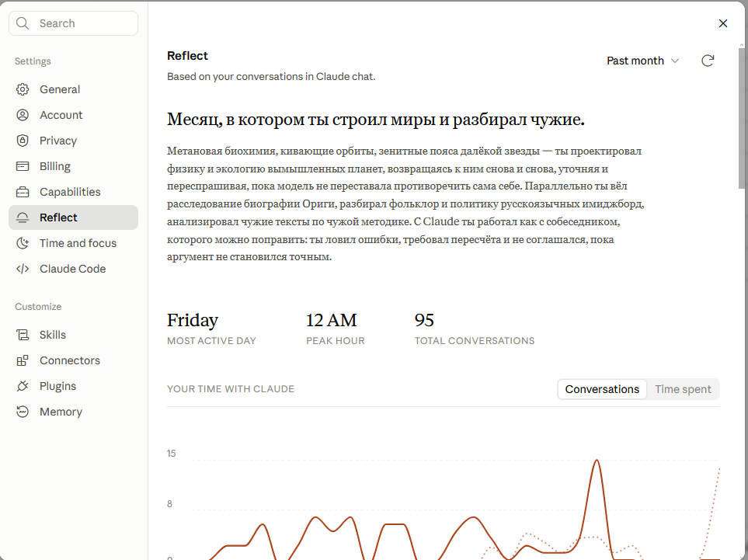
Task: Open Plugins page
Action: point(74,386)
